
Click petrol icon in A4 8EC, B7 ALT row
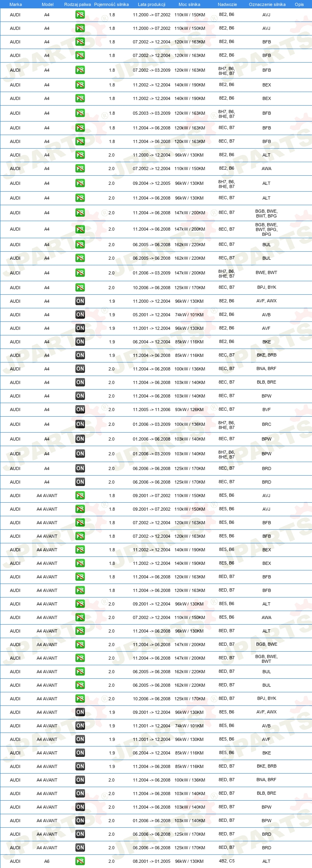(80, 198)
